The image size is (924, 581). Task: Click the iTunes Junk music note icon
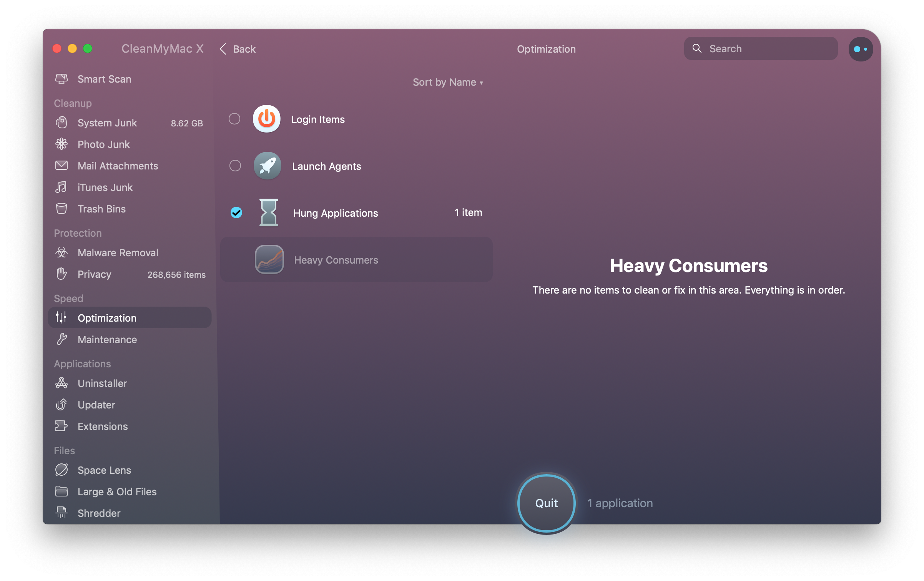[61, 187]
